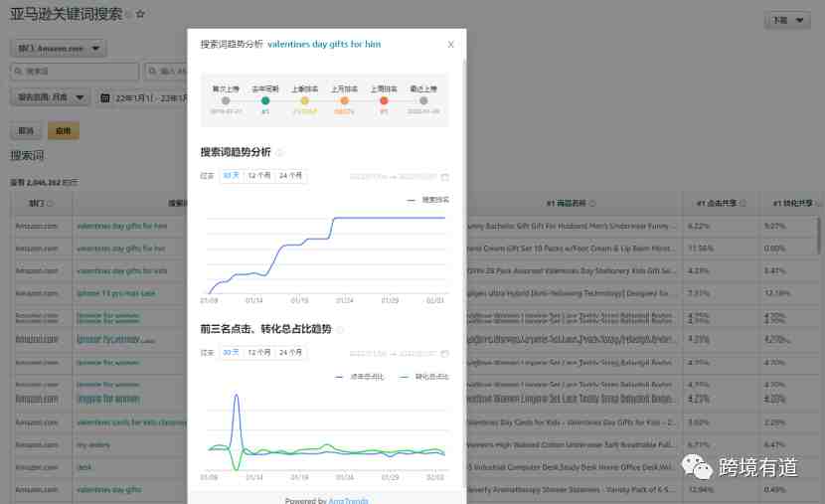This screenshot has height=504, width=825.
Task: Click the favorite star beside the page title
Action: [140, 14]
